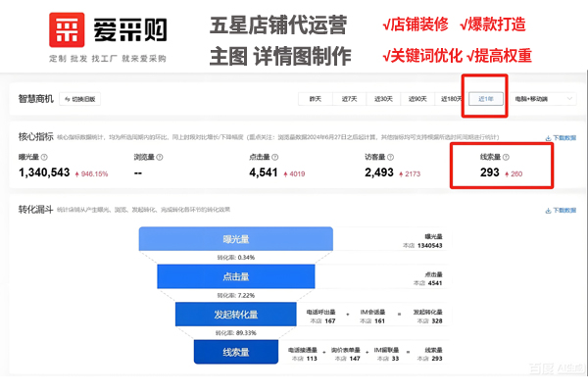The width and height of the screenshot is (588, 392).
Task: Click the 曝光量 funnel stage bar
Action: tap(236, 239)
